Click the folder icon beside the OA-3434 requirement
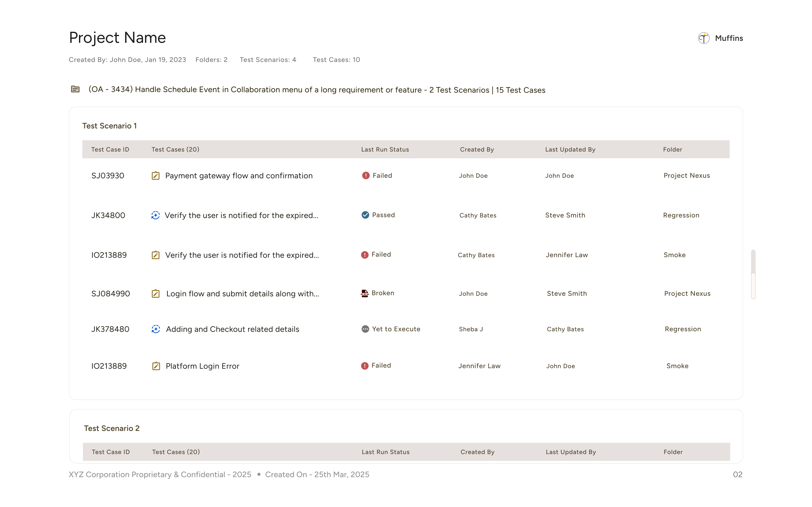Image resolution: width=812 pixels, height=507 pixels. [75, 90]
